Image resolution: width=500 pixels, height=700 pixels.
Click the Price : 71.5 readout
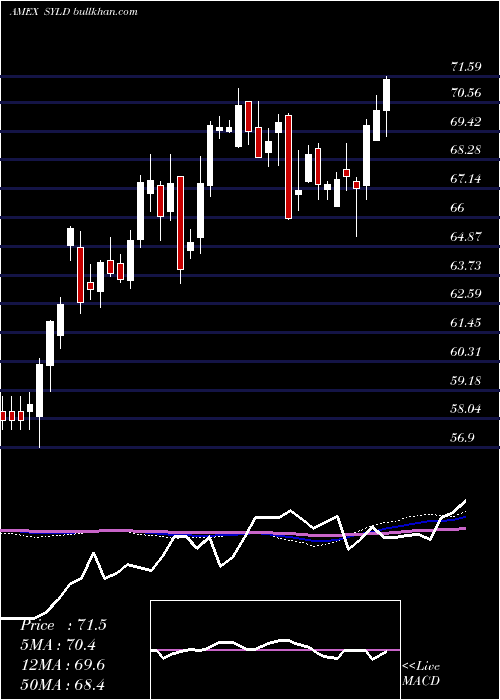[x=63, y=625]
